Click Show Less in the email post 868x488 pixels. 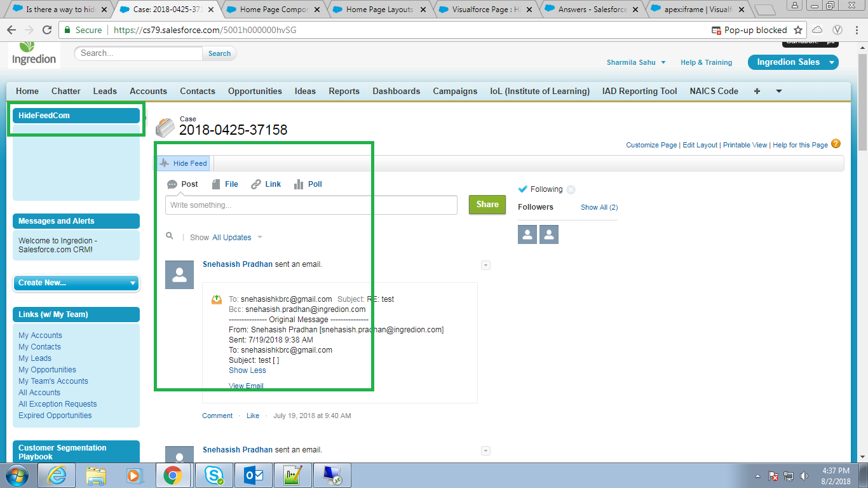coord(247,370)
